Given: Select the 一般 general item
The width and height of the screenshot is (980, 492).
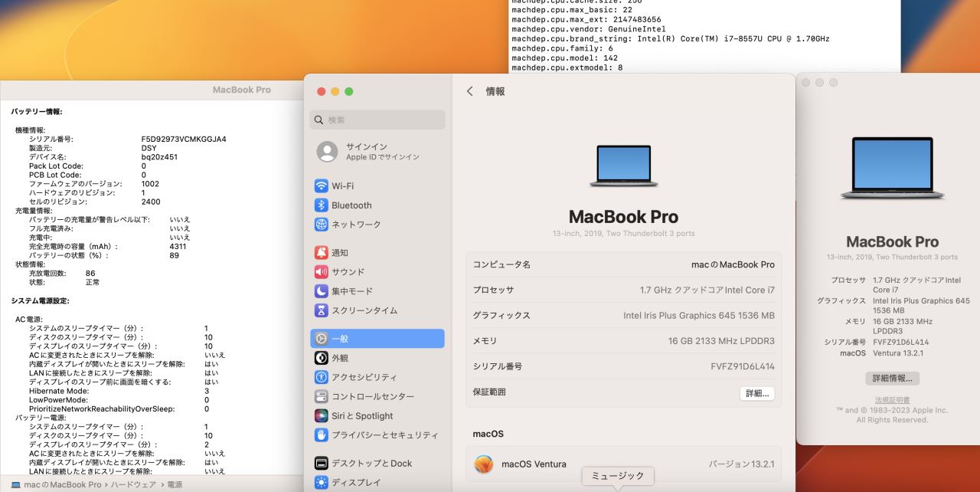Looking at the screenshot, I should click(377, 339).
